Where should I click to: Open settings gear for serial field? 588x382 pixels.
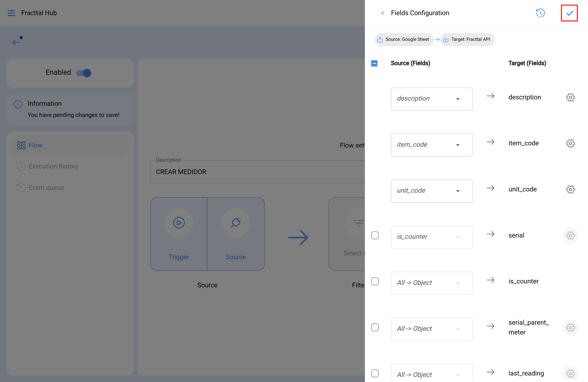coord(570,235)
